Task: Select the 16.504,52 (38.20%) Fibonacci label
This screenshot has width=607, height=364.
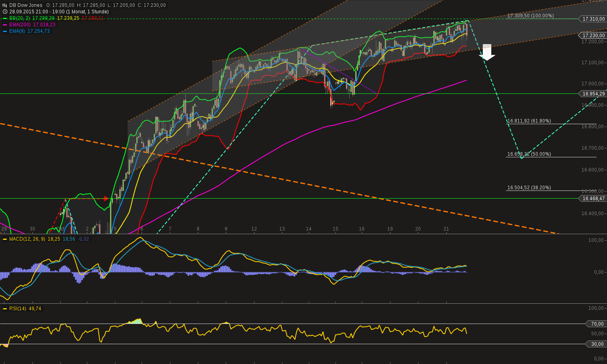Action: (529, 188)
